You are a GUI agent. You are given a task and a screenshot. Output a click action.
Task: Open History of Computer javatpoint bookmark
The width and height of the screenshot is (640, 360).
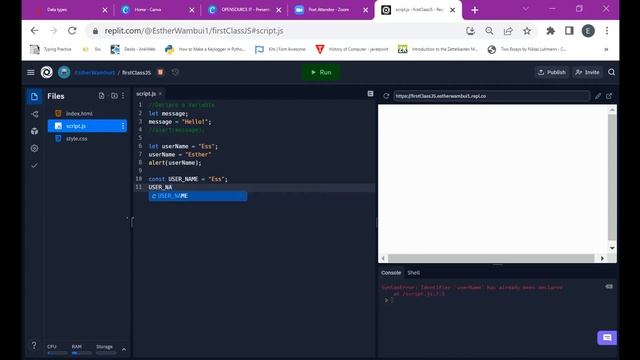(352, 49)
